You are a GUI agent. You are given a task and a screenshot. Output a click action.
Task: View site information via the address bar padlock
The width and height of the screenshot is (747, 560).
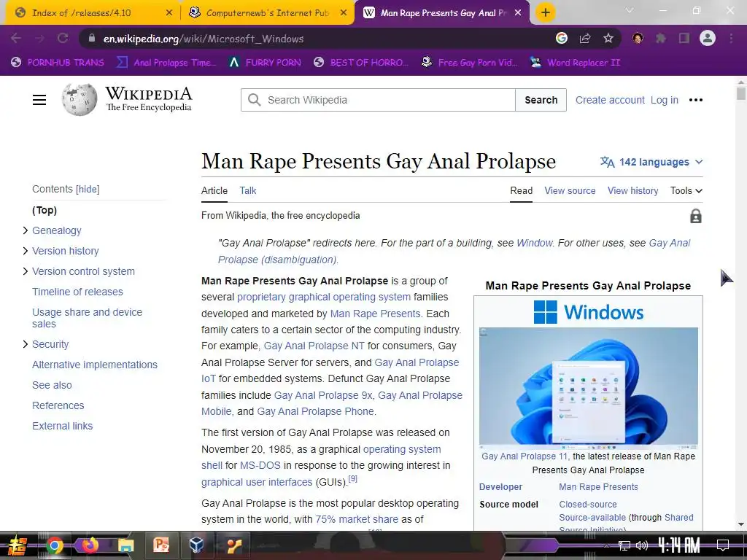coord(91,39)
